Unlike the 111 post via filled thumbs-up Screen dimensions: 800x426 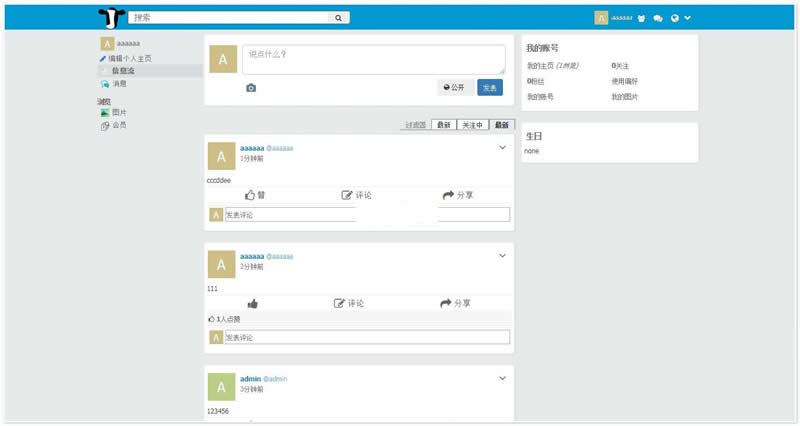(x=252, y=303)
